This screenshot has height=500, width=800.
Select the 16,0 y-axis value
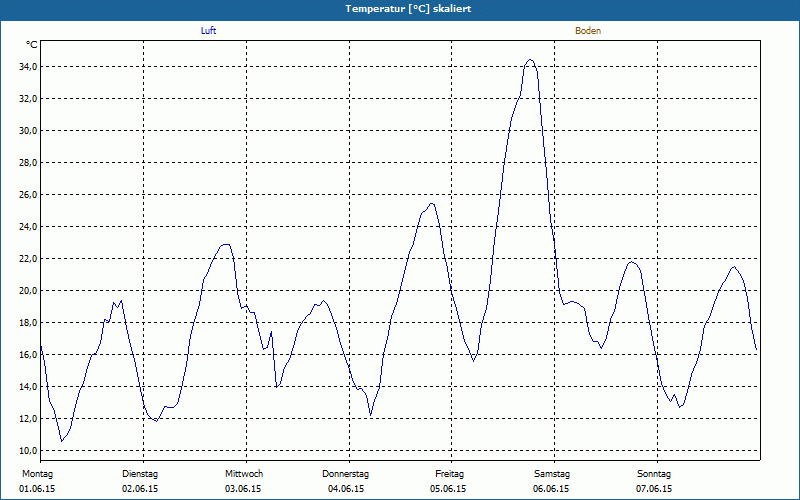27,355
